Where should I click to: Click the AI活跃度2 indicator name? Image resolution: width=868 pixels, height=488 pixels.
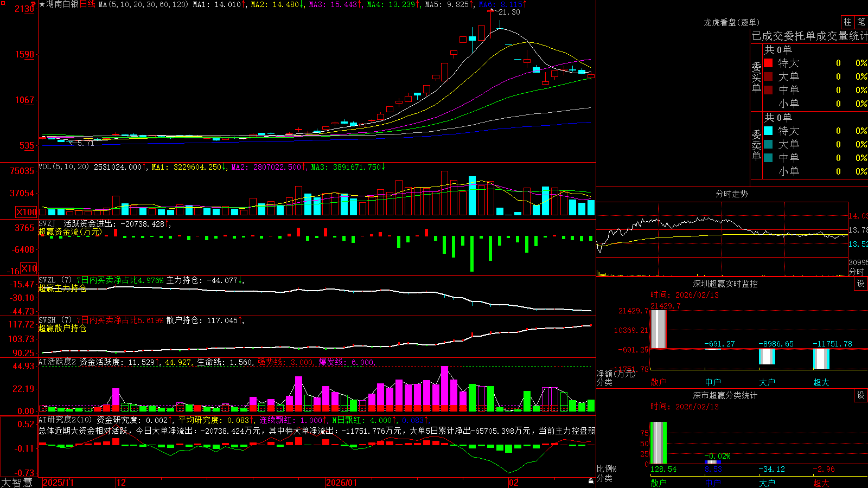coord(58,362)
